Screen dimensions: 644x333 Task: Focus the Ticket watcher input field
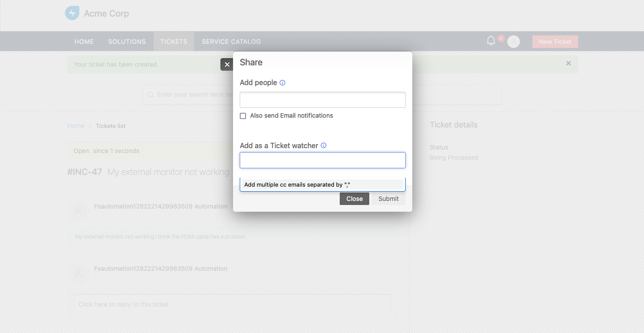pos(323,160)
